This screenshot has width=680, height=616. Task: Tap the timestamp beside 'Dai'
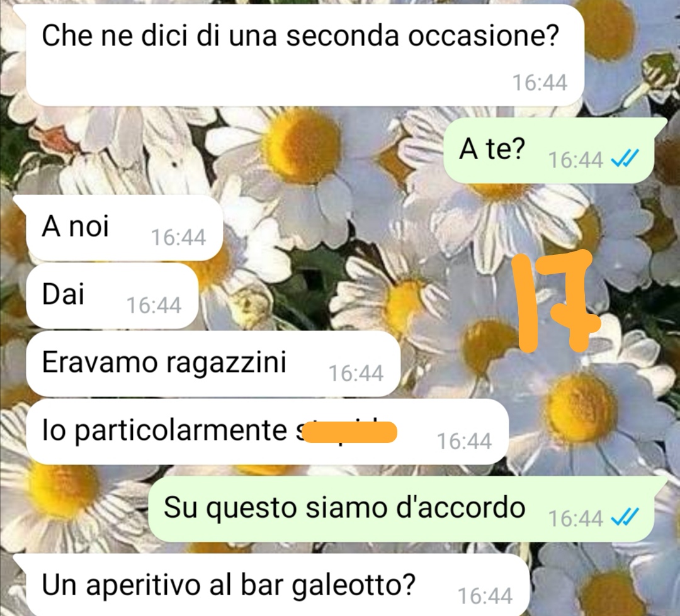(154, 305)
